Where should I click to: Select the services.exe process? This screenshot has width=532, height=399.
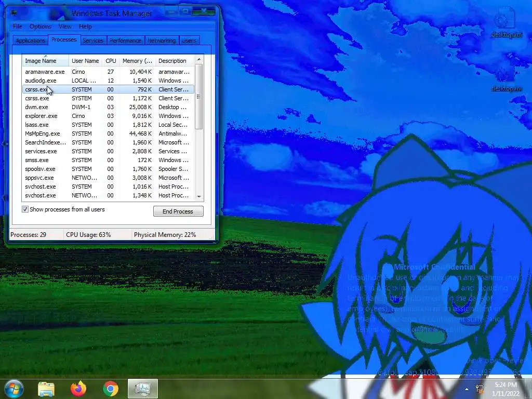tap(108, 151)
